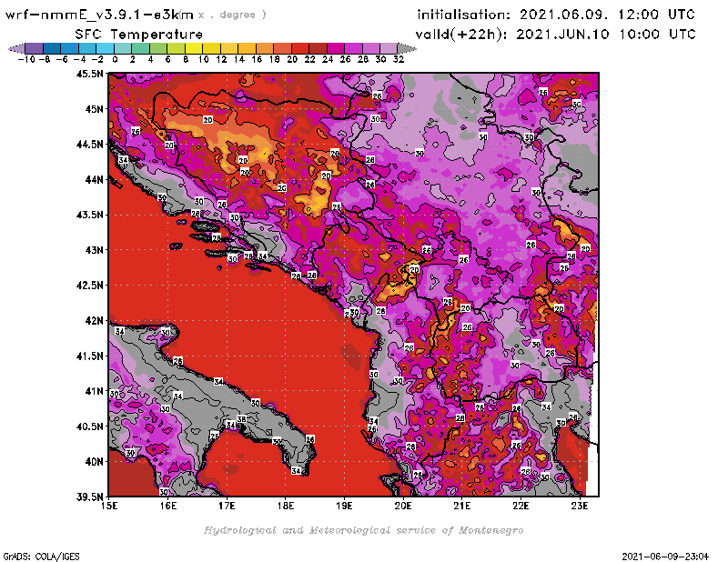Viewport: 728px width, 562px height.
Task: Click the 44.5N latitude label
Action: [89, 145]
